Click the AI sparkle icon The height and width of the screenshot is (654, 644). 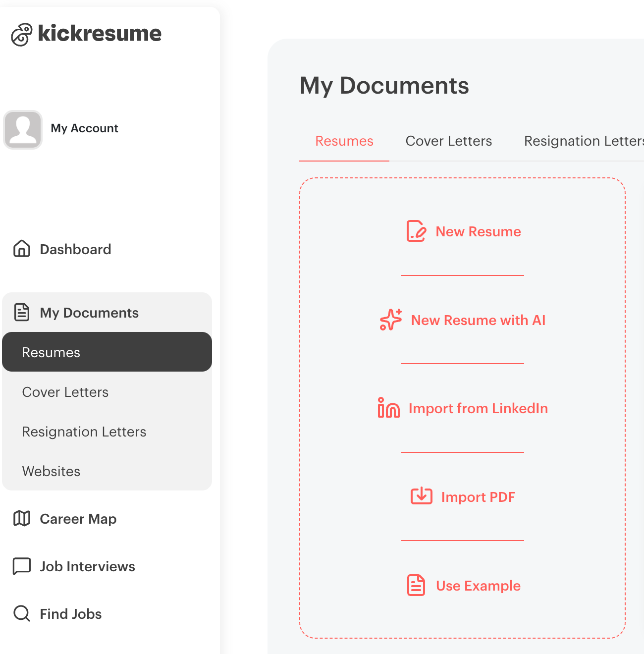[391, 320]
